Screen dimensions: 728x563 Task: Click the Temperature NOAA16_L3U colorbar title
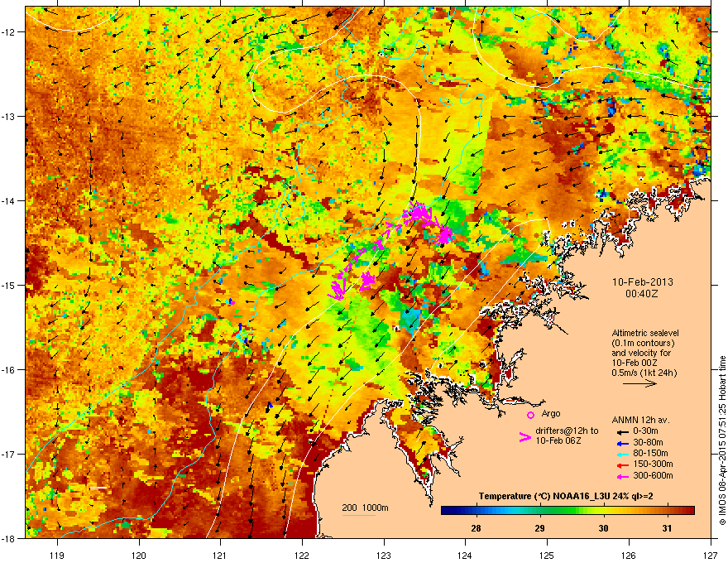(x=566, y=496)
